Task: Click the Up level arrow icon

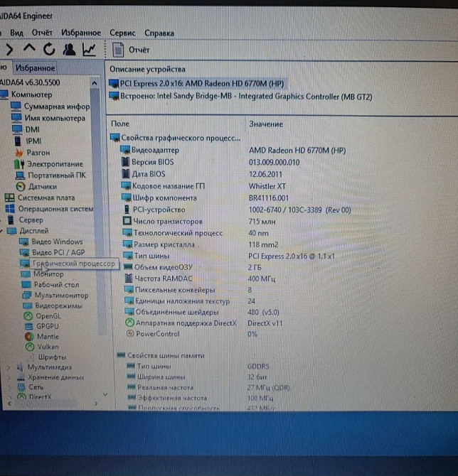Action: pyautogui.click(x=29, y=48)
